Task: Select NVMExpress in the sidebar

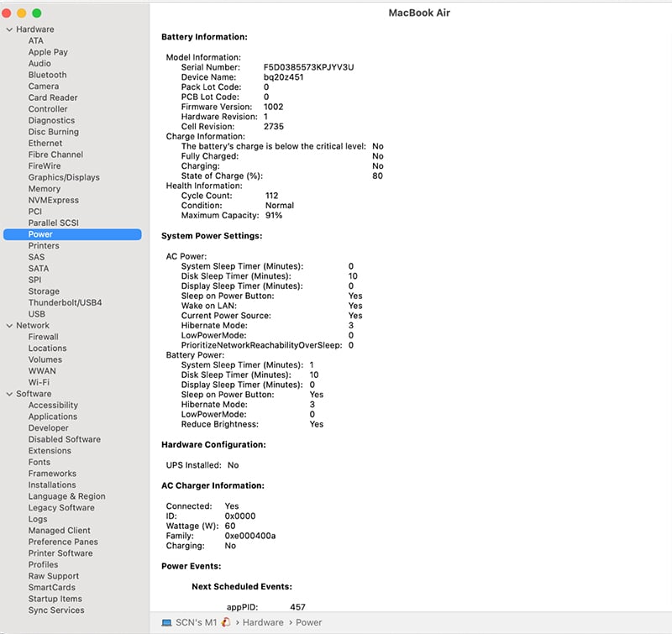Action: [x=54, y=200]
